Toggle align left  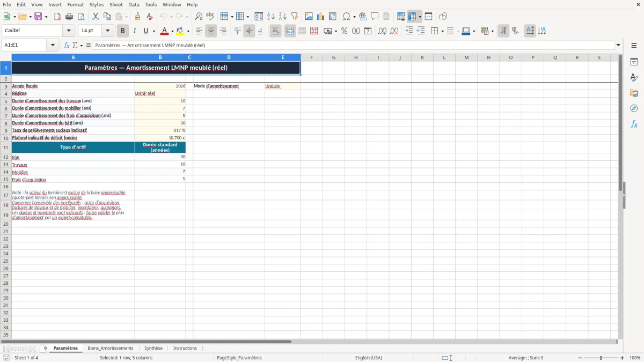pos(199,31)
